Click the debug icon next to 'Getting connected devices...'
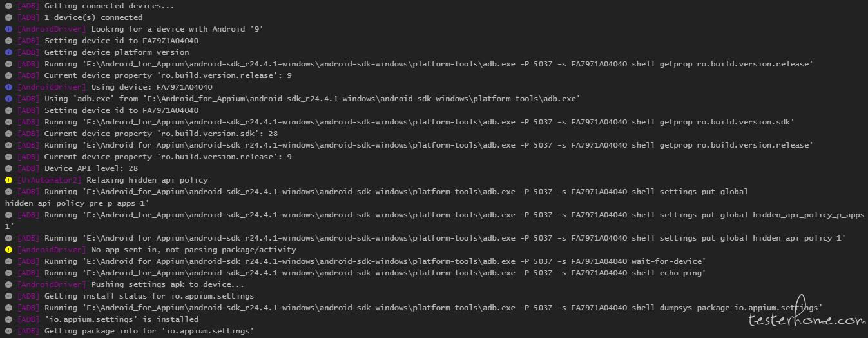This screenshot has height=338, width=868. point(8,6)
